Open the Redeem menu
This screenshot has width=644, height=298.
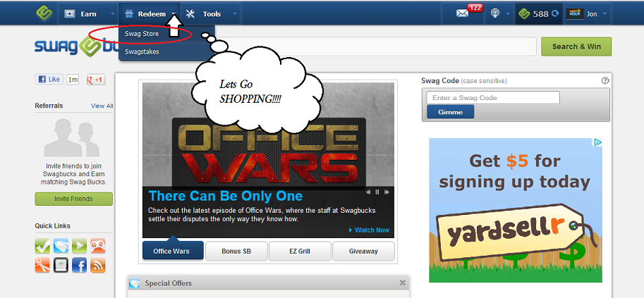tap(152, 14)
